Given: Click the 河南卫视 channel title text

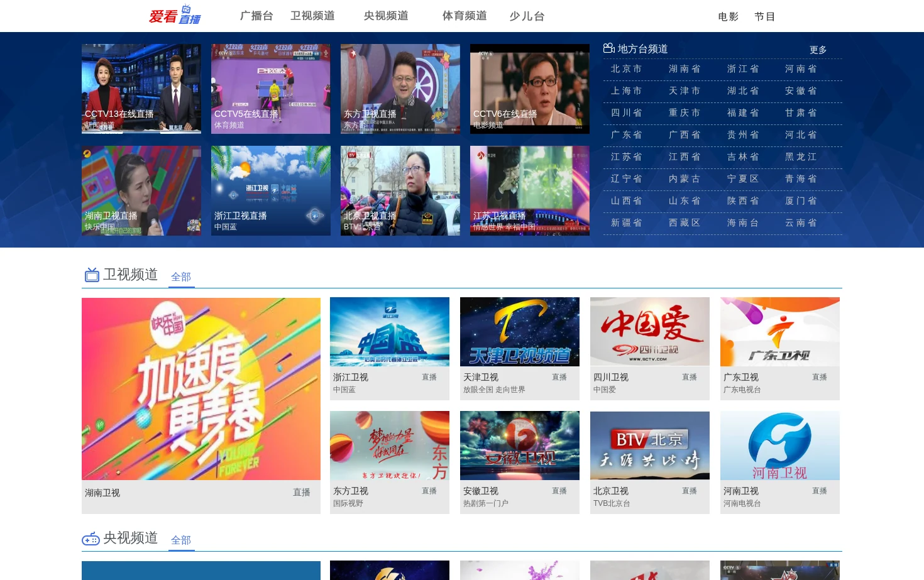Looking at the screenshot, I should (741, 491).
